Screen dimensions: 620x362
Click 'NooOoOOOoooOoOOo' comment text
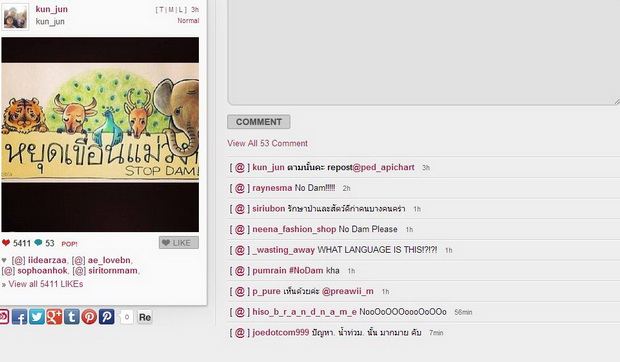(403, 312)
